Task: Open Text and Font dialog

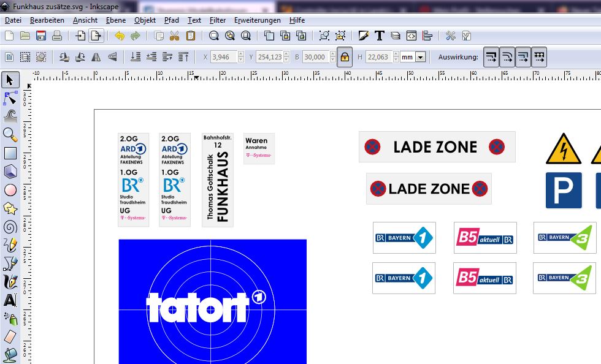Action: click(x=380, y=36)
